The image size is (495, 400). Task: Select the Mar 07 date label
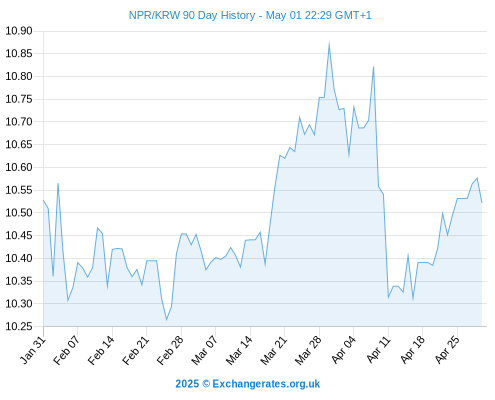click(x=205, y=351)
